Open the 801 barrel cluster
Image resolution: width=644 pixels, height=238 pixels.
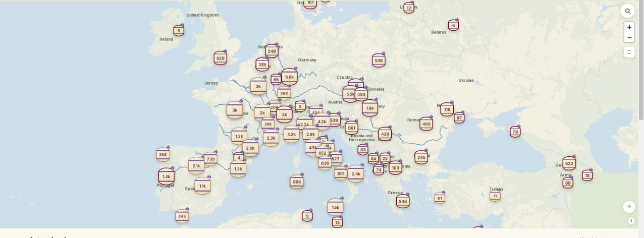tap(341, 173)
